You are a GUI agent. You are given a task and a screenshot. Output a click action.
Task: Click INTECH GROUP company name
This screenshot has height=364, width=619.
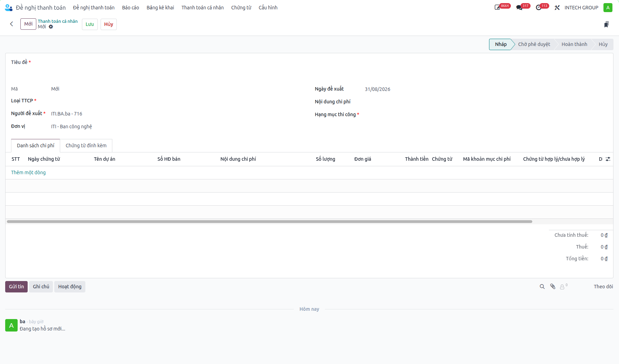tap(581, 8)
